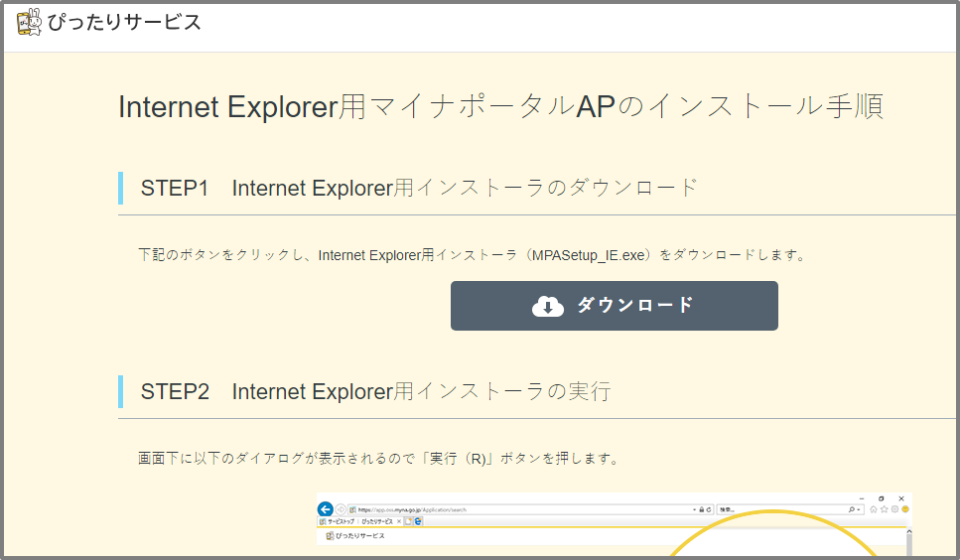Click the blue back arrow in IE screenshot
Viewport: 960px width, 560px height.
[325, 509]
